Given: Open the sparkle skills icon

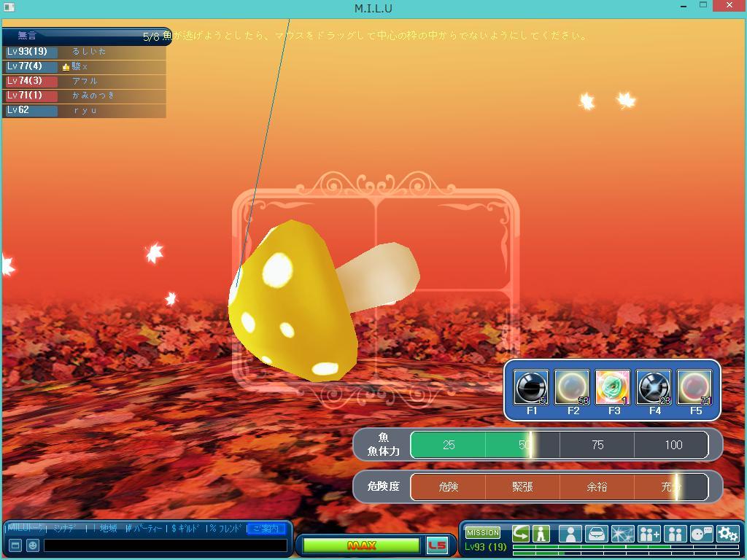Looking at the screenshot, I should [x=623, y=534].
